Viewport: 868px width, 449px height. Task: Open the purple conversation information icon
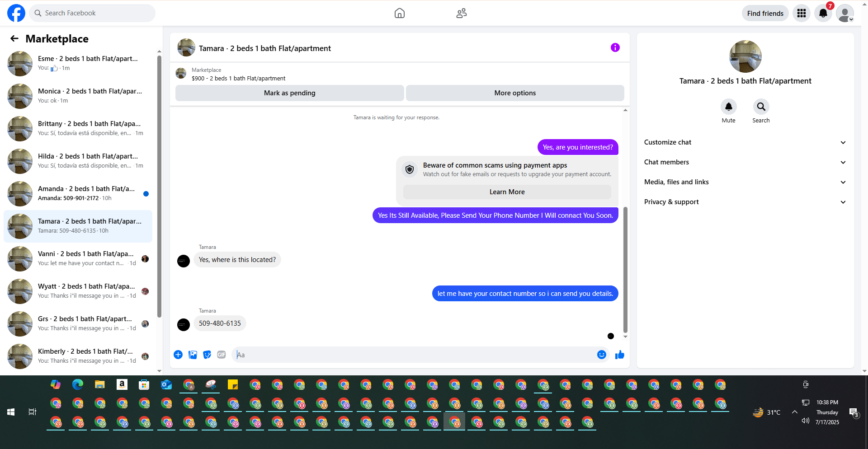click(x=615, y=47)
